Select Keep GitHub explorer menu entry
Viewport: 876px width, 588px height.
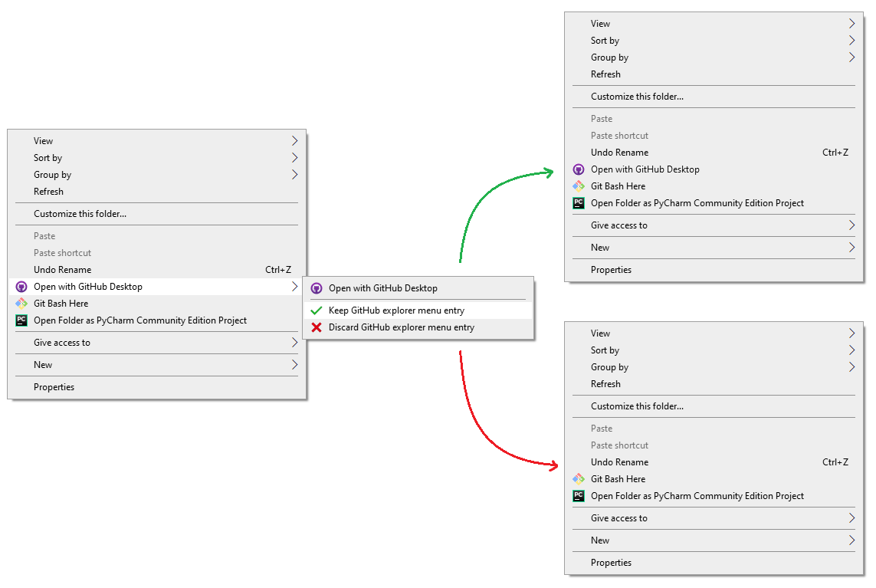coord(418,310)
